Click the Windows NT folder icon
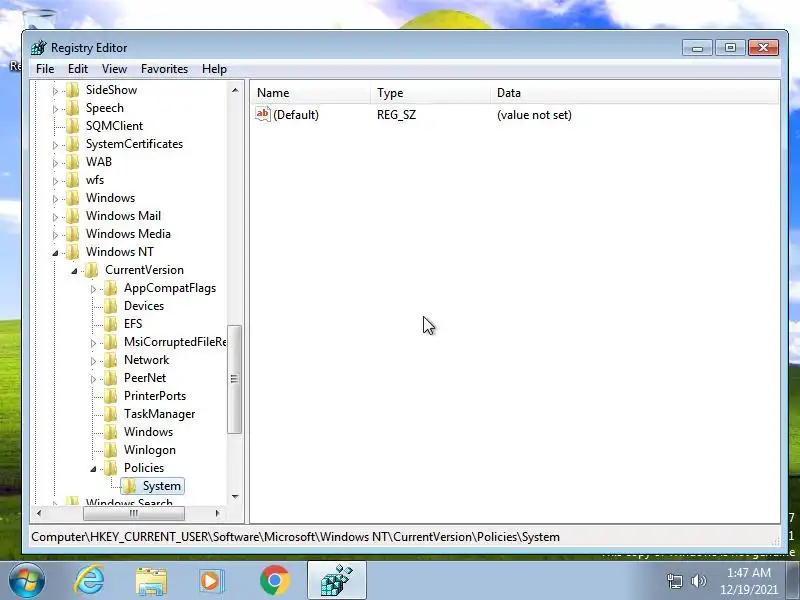The height and width of the screenshot is (600, 800). [x=73, y=252]
